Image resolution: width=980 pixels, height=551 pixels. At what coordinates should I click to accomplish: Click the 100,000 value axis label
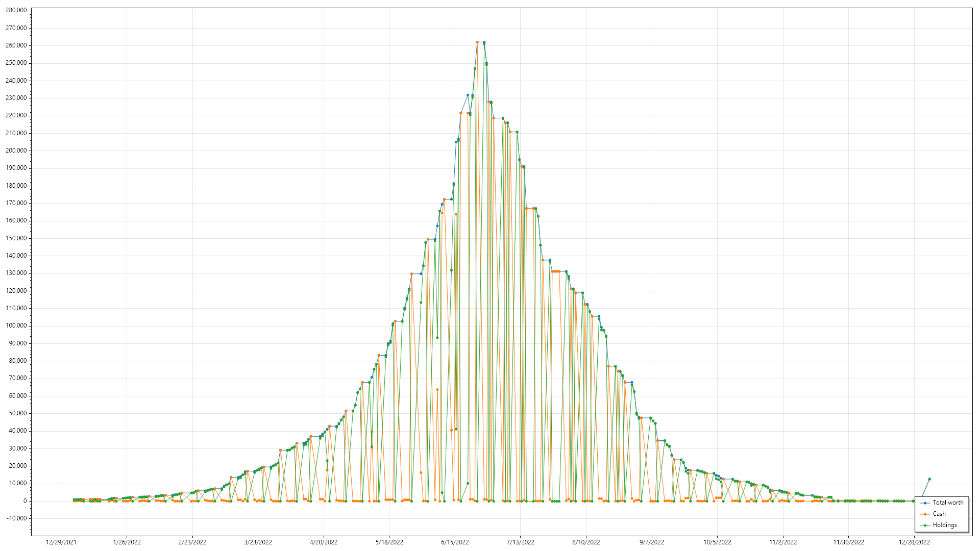(16, 325)
